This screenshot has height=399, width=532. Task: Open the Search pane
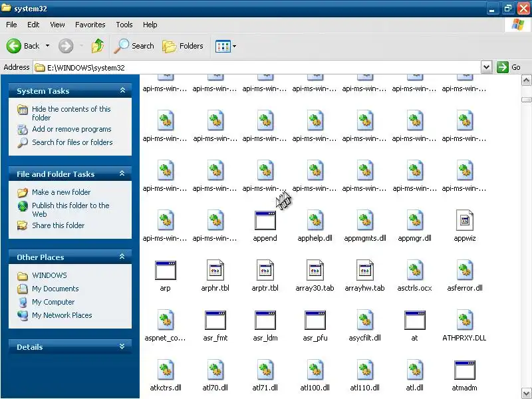point(134,46)
